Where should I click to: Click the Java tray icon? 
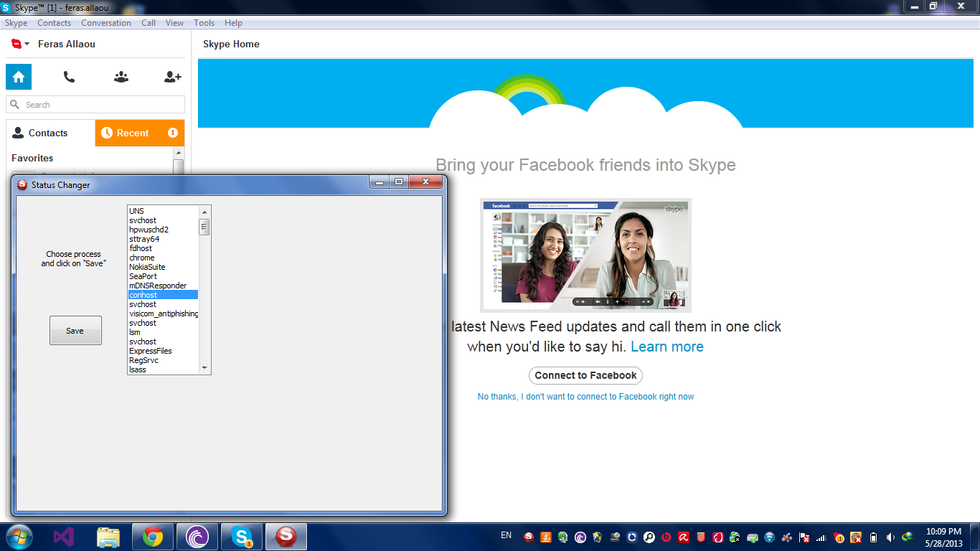tap(546, 537)
